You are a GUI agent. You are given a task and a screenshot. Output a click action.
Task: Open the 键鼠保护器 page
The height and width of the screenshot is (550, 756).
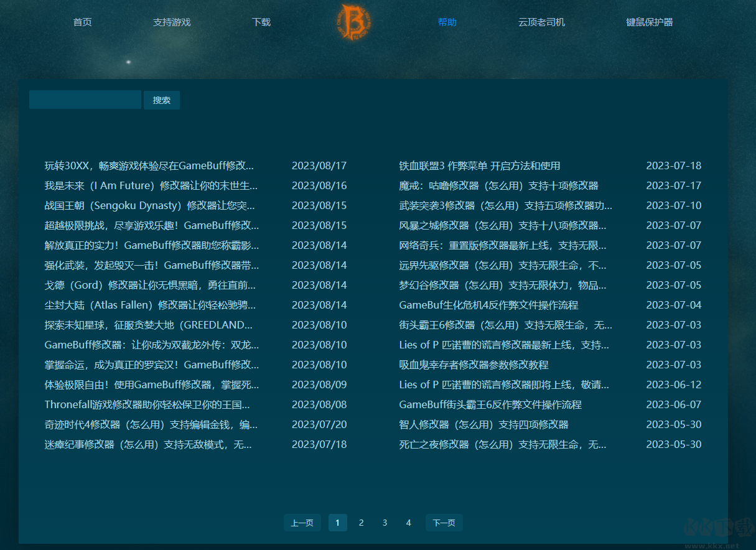click(x=649, y=22)
